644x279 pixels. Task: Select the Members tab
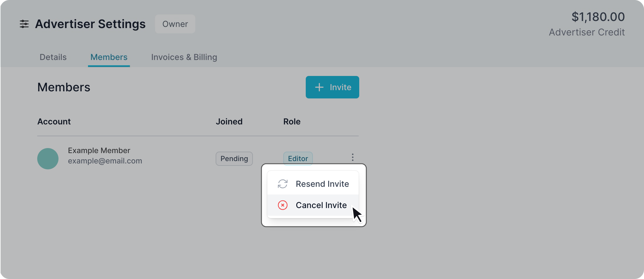pyautogui.click(x=109, y=57)
